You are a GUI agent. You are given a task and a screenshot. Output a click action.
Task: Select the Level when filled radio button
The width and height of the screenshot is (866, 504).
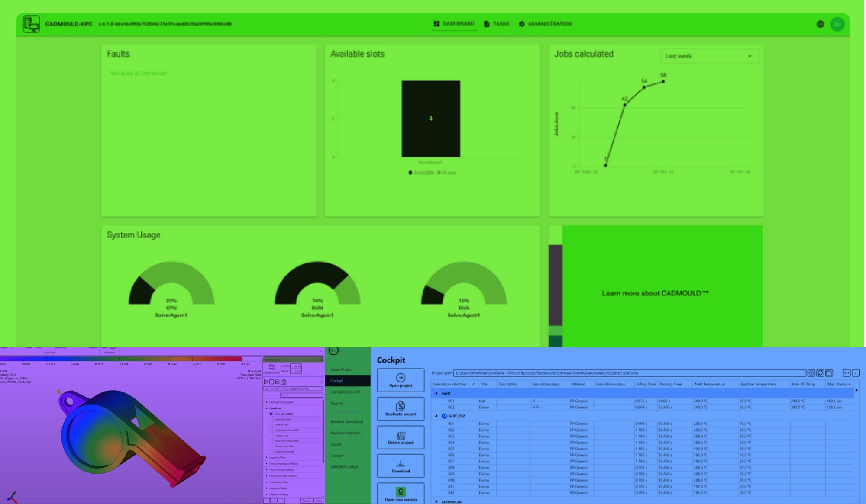[x=271, y=419]
